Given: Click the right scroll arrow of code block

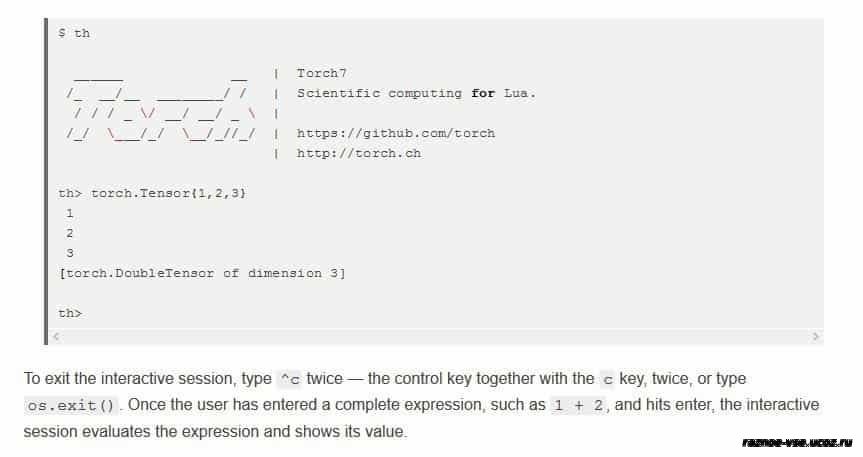Looking at the screenshot, I should tap(816, 336).
